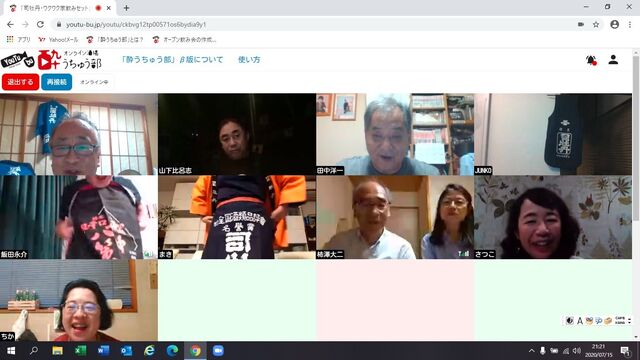
Task: Go back with the browser back arrow
Action: coord(10,24)
